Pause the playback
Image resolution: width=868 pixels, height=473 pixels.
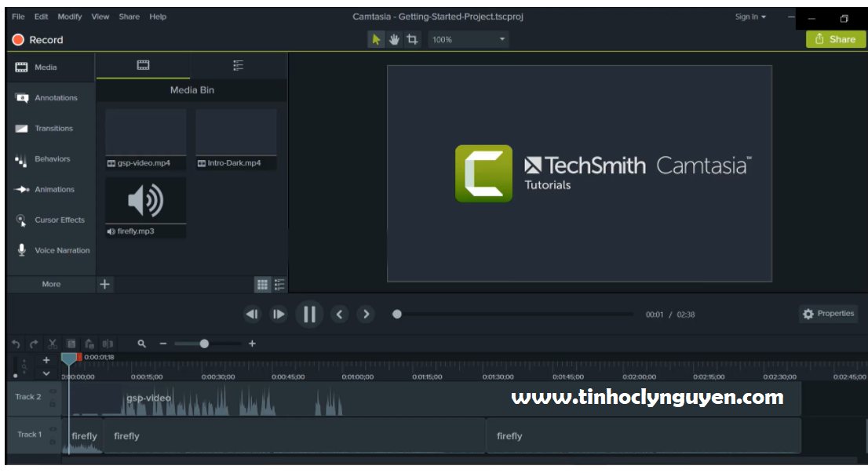coord(309,315)
